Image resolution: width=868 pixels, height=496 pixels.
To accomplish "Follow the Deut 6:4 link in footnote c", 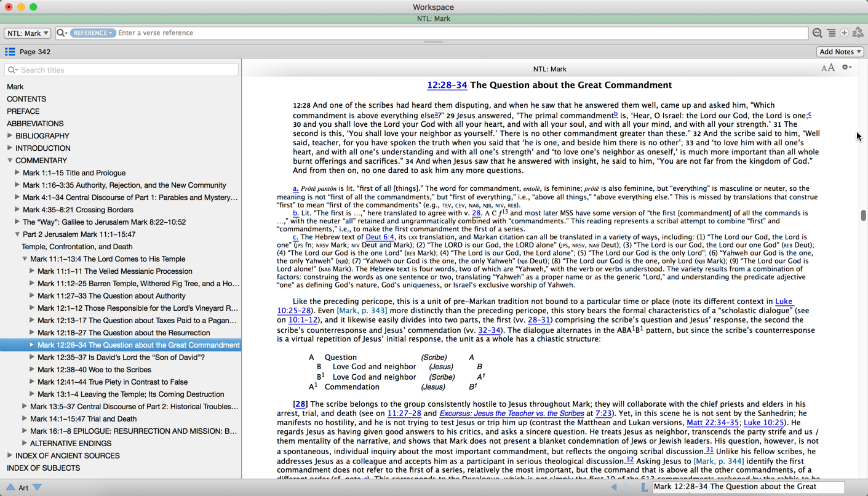I will pos(380,237).
